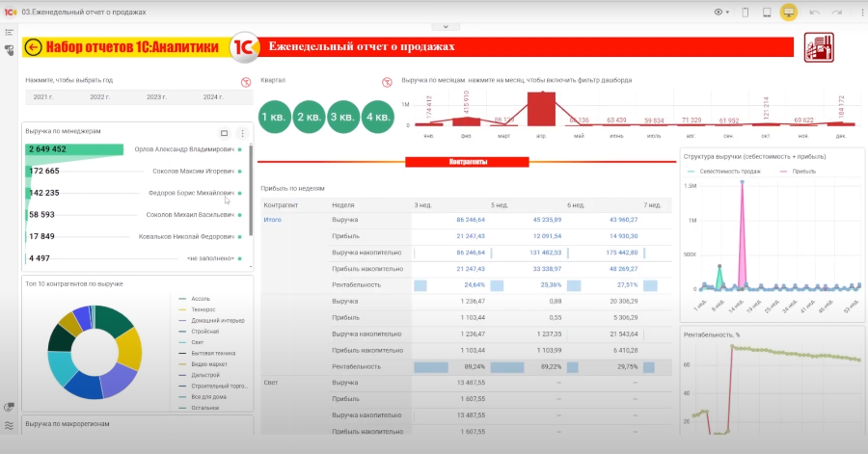Toggle 'Видео маркет' legend entry

(x=203, y=364)
